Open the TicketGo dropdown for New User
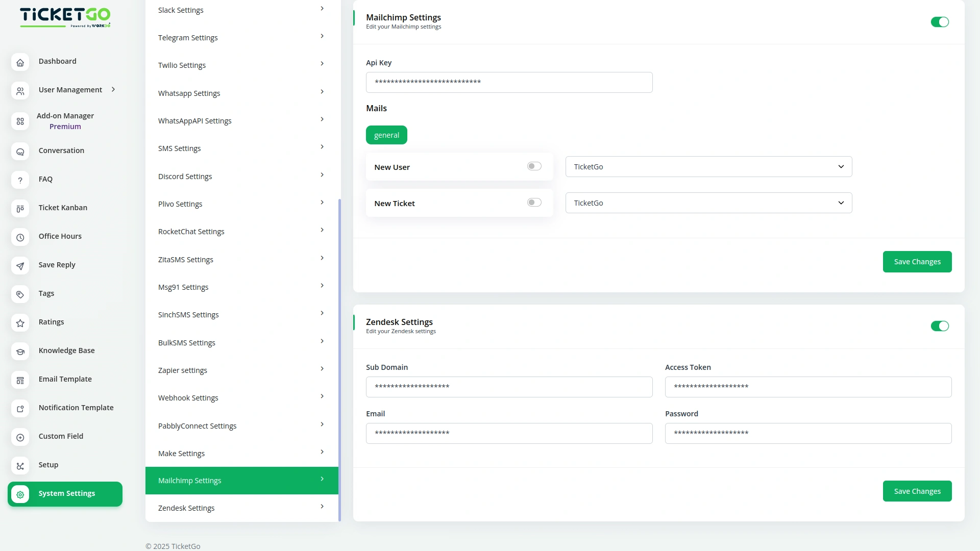This screenshot has height=551, width=980. tap(708, 166)
